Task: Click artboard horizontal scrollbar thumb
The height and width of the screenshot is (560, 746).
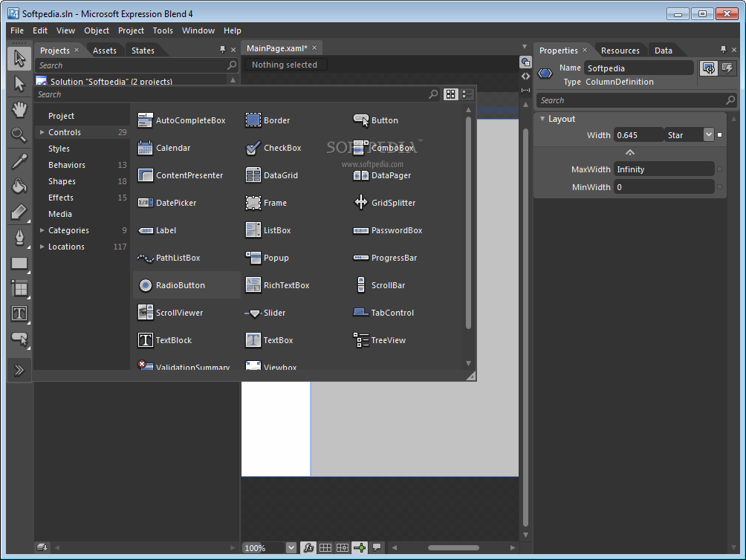Action: [x=453, y=547]
